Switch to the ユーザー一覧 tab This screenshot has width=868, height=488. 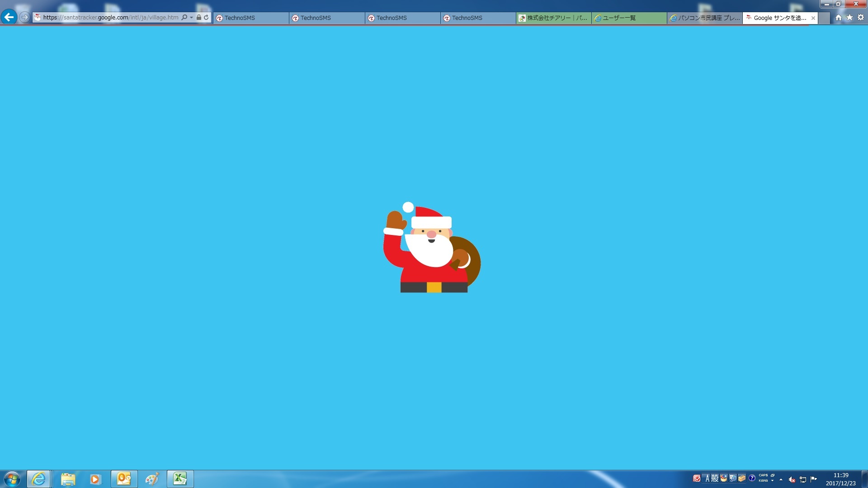click(x=628, y=18)
